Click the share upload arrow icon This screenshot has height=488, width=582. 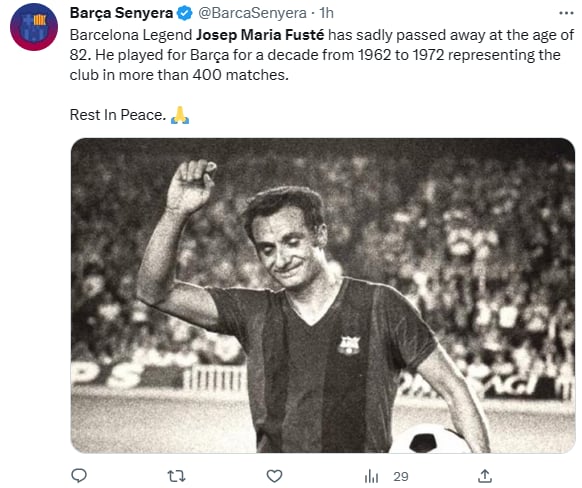[x=485, y=475]
